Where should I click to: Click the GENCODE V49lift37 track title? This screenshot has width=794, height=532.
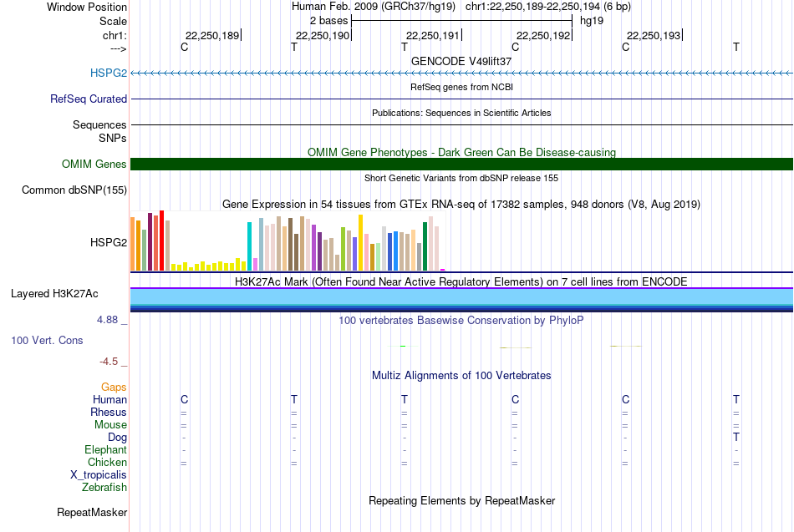click(x=461, y=61)
